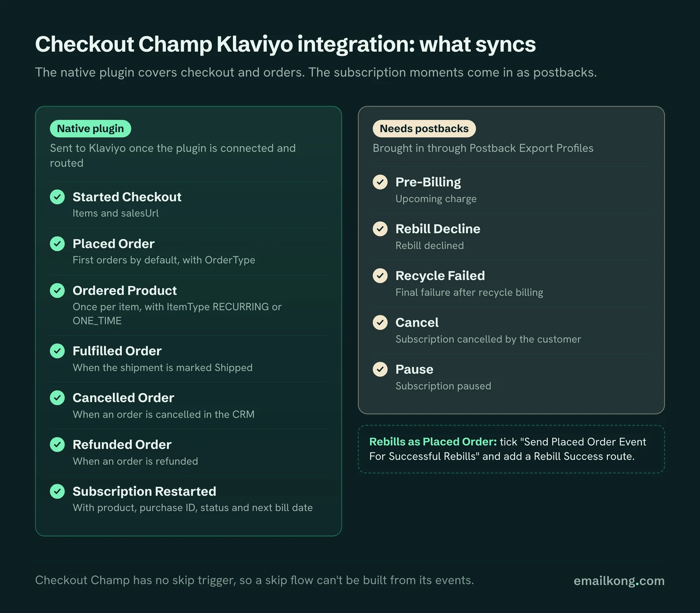Click the checkmark icon beside Pause
This screenshot has height=613, width=700.
tap(380, 369)
